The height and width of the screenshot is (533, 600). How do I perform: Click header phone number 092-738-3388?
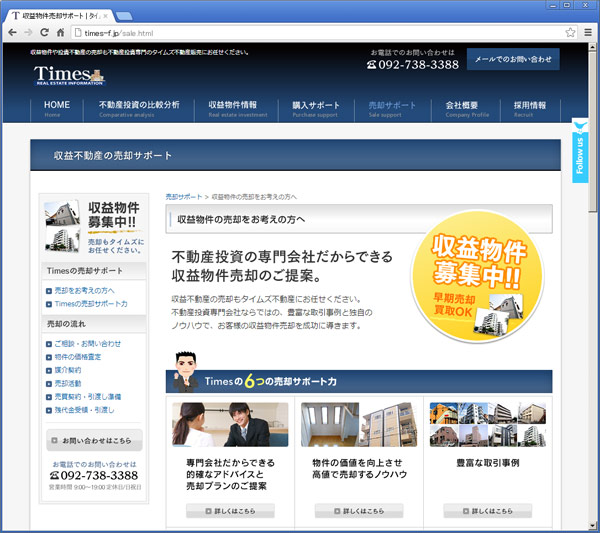pyautogui.click(x=413, y=65)
